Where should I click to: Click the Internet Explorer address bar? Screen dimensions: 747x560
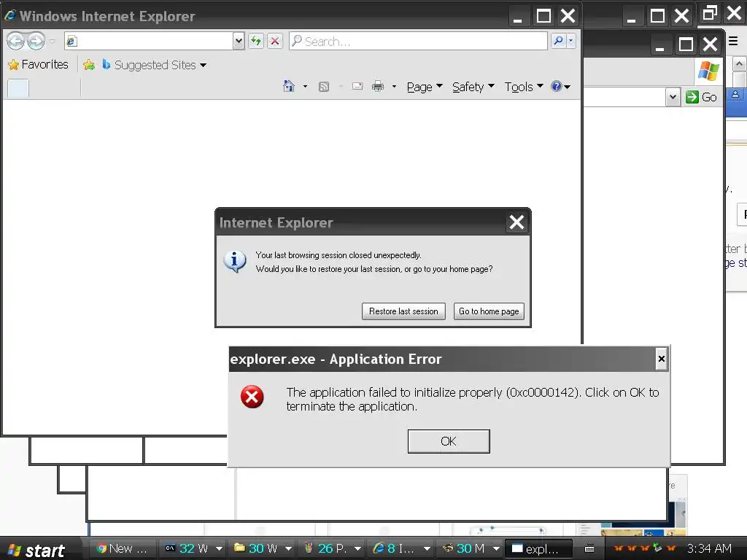(x=149, y=41)
